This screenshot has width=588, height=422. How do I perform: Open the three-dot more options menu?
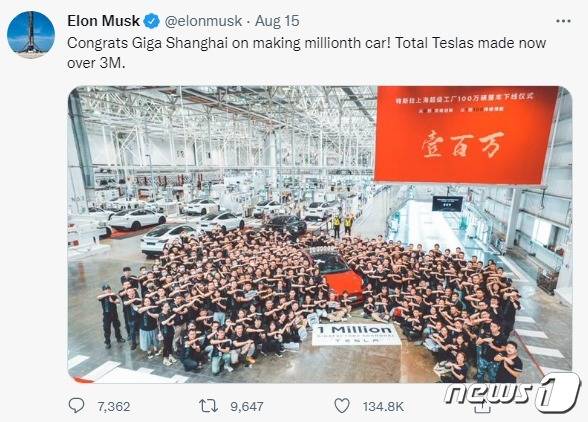[x=563, y=21]
